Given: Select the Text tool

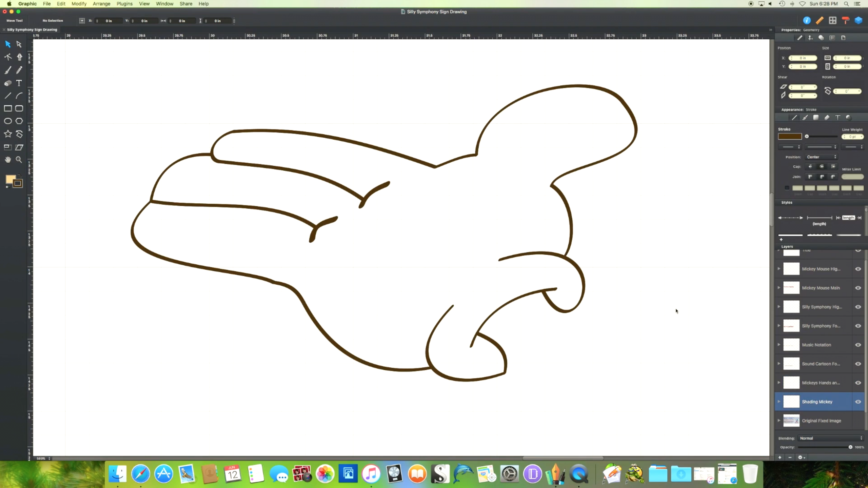Looking at the screenshot, I should click(19, 83).
